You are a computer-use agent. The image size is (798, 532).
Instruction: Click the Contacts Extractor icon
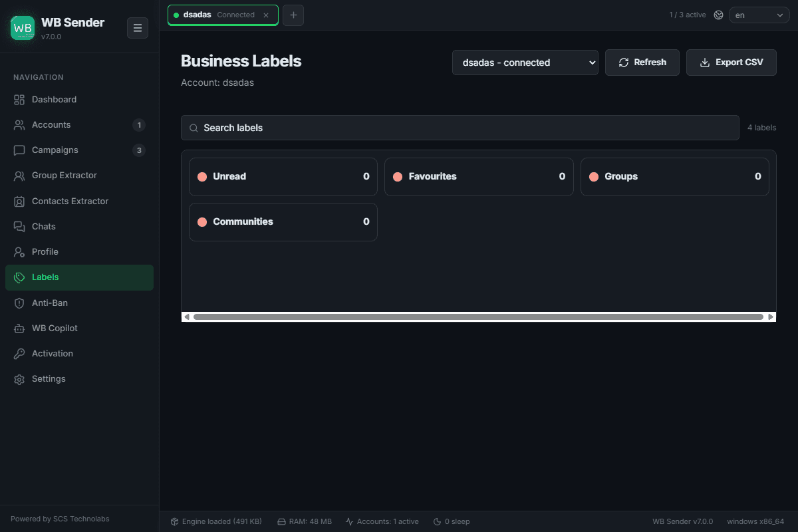[19, 201]
